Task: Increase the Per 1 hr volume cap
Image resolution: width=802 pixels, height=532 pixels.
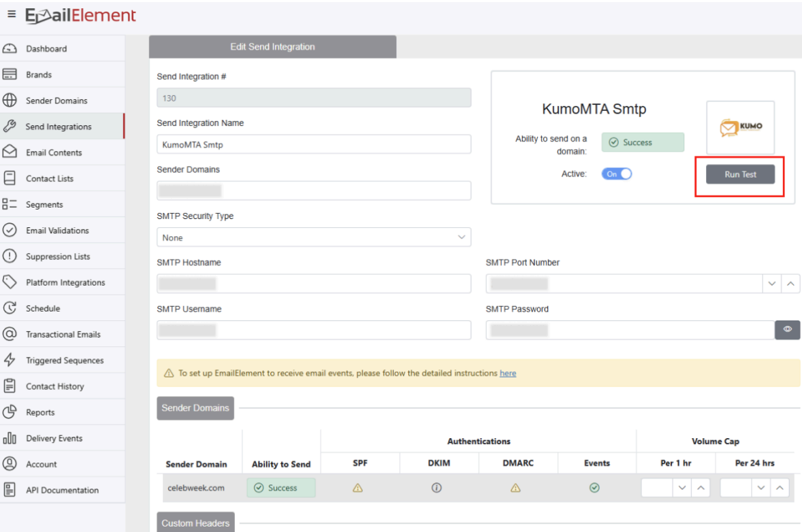Action: tap(701, 488)
